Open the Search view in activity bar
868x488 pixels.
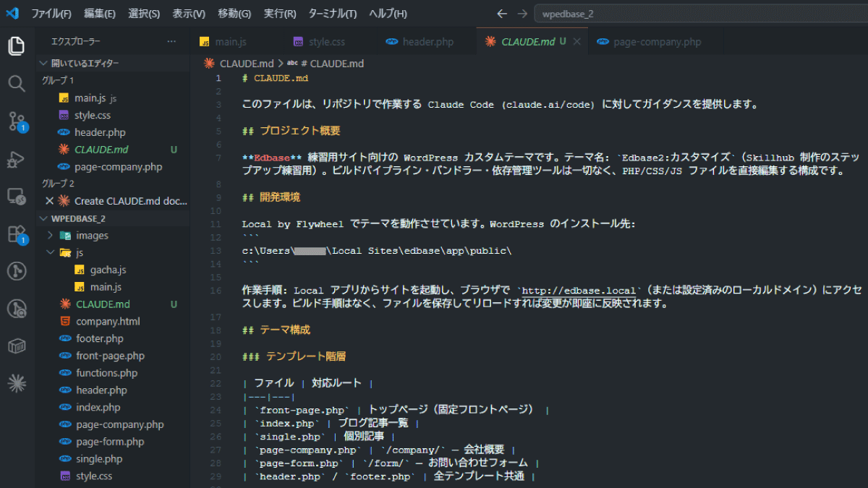tap(16, 83)
